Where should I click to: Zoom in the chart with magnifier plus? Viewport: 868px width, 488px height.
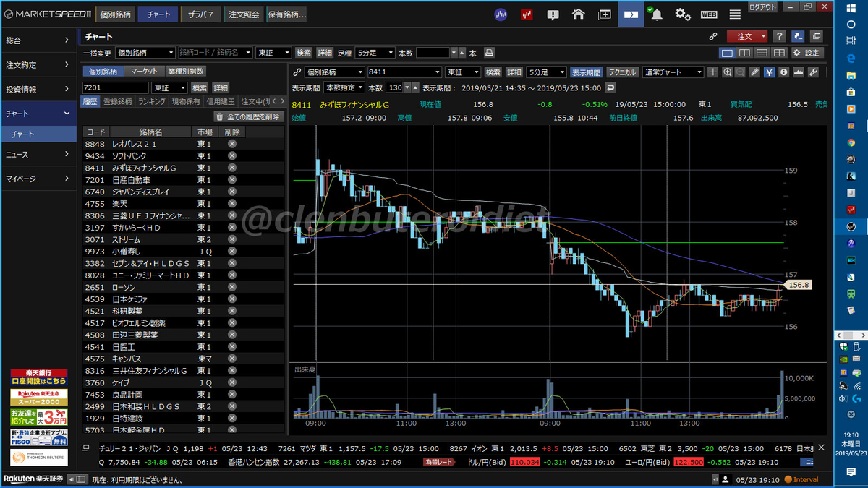tap(726, 72)
